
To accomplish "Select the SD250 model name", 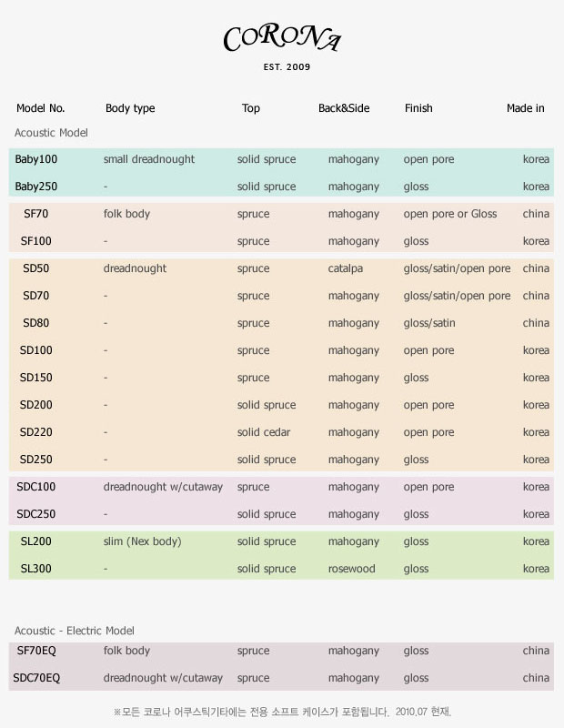I will [x=35, y=460].
